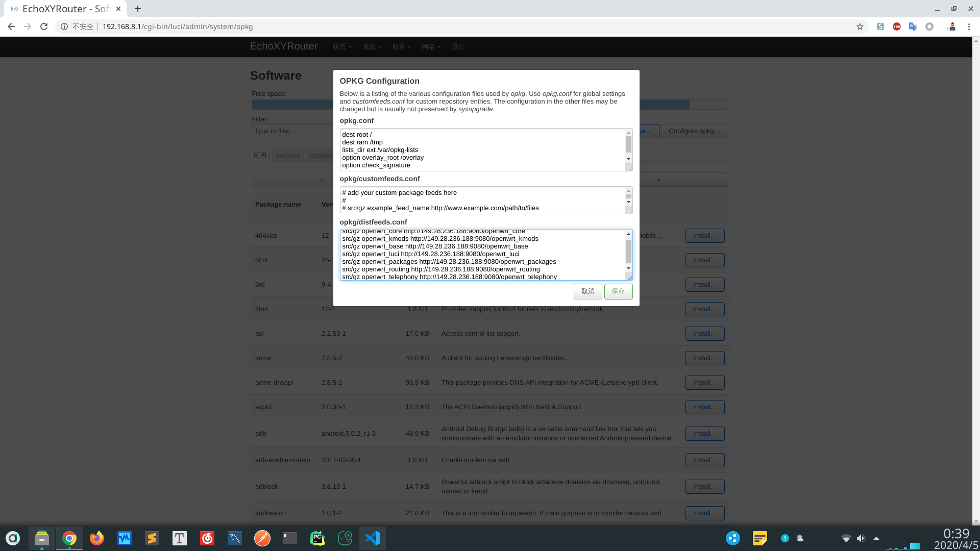Click the Chrome icon in the taskbar
980x551 pixels.
[x=69, y=538]
